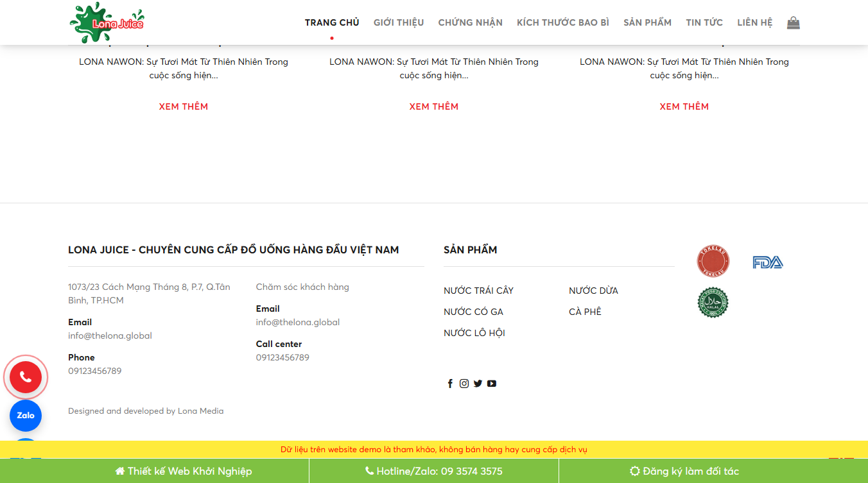This screenshot has height=483, width=868.
Task: Click the yellow demo data notice text
Action: (x=434, y=450)
